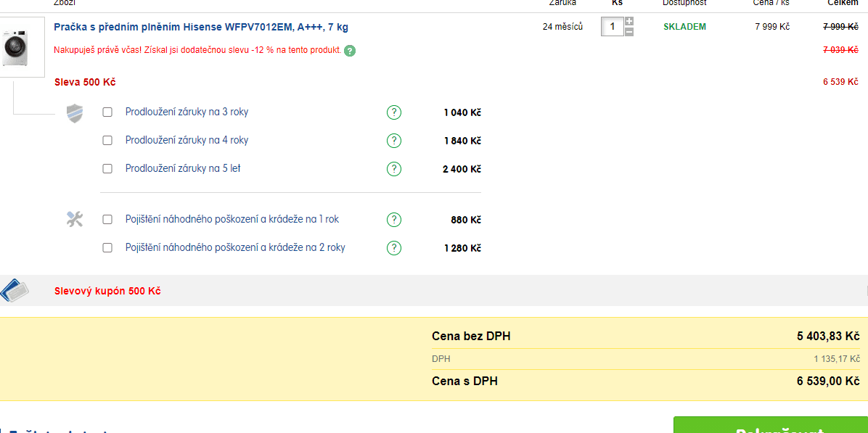Viewport: 868px width, 433px height.
Task: Click the discount coupon icon
Action: (x=14, y=290)
